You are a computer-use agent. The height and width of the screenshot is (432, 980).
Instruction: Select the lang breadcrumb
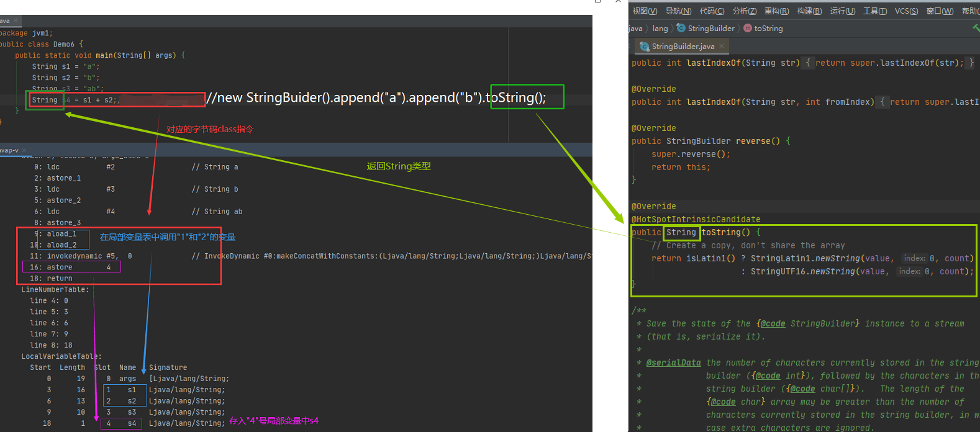click(x=660, y=29)
